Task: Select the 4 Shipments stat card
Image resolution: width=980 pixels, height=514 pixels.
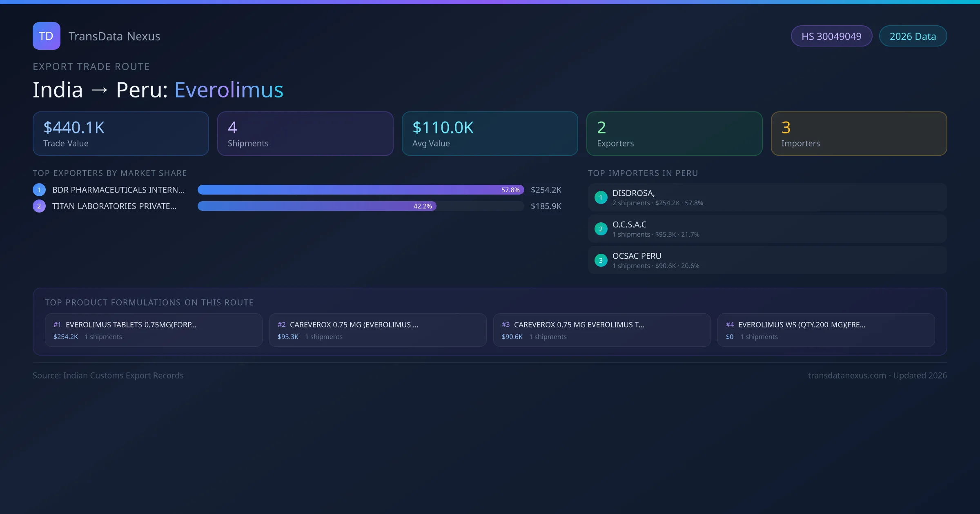Action: [x=305, y=134]
